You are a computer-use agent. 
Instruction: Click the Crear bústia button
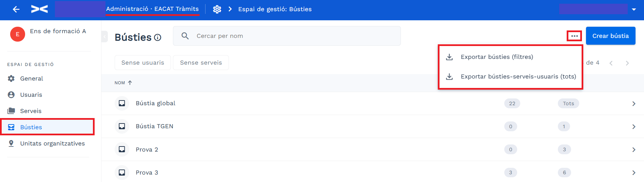610,36
